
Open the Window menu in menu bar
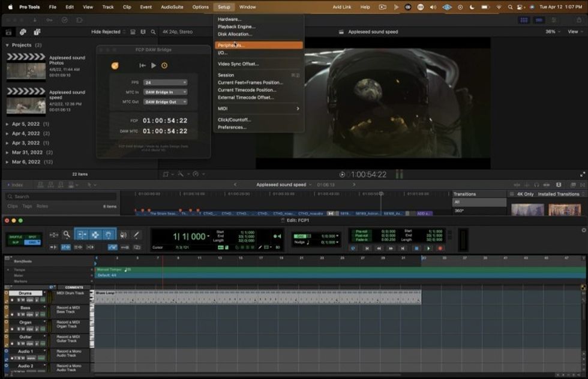247,7
